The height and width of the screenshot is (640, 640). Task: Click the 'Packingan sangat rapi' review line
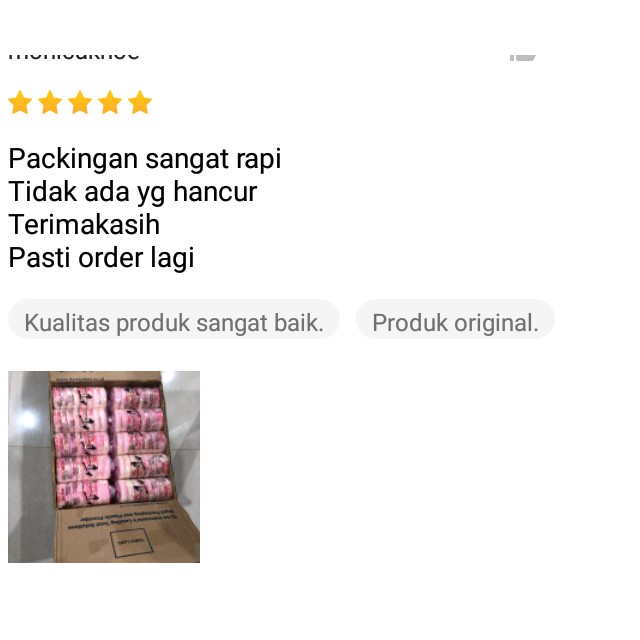point(145,159)
